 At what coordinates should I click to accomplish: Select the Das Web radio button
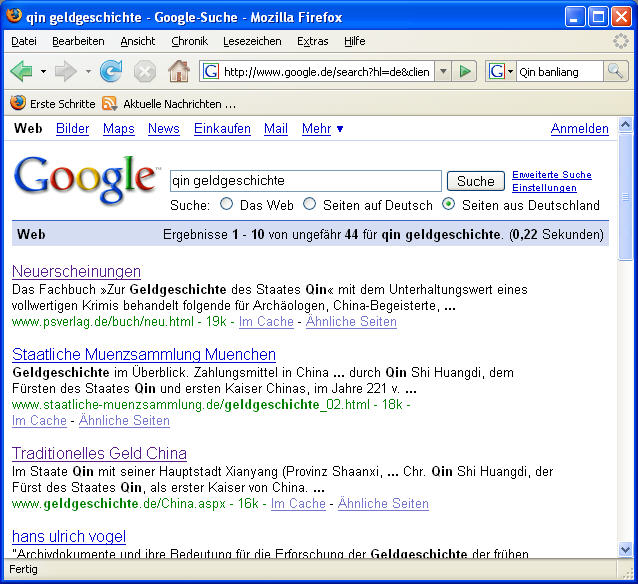[x=227, y=203]
